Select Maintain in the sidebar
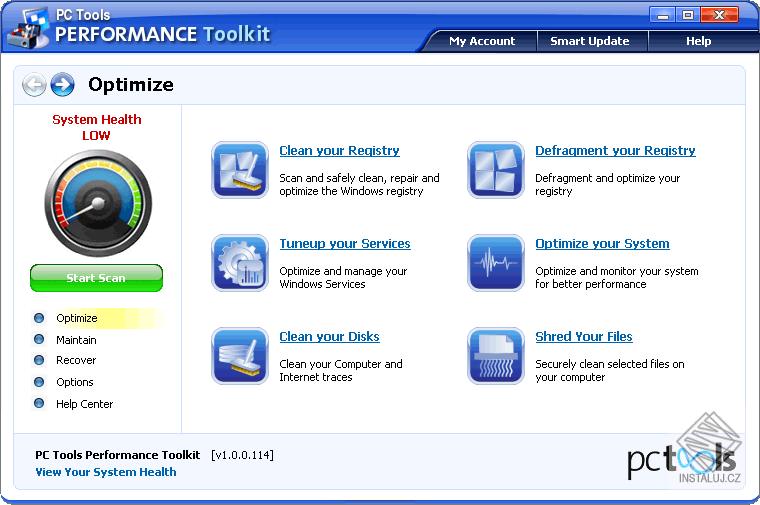The image size is (760, 505). tap(76, 340)
